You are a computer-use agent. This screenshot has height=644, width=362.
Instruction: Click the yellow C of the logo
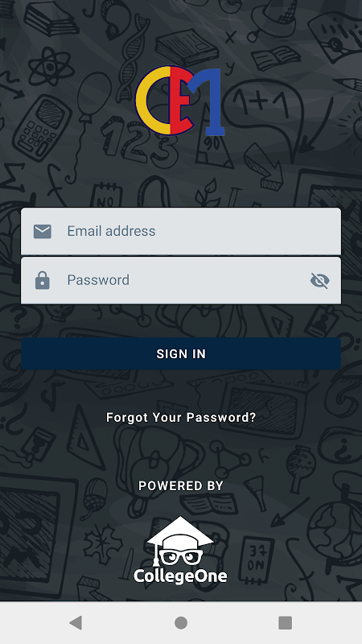click(x=152, y=101)
